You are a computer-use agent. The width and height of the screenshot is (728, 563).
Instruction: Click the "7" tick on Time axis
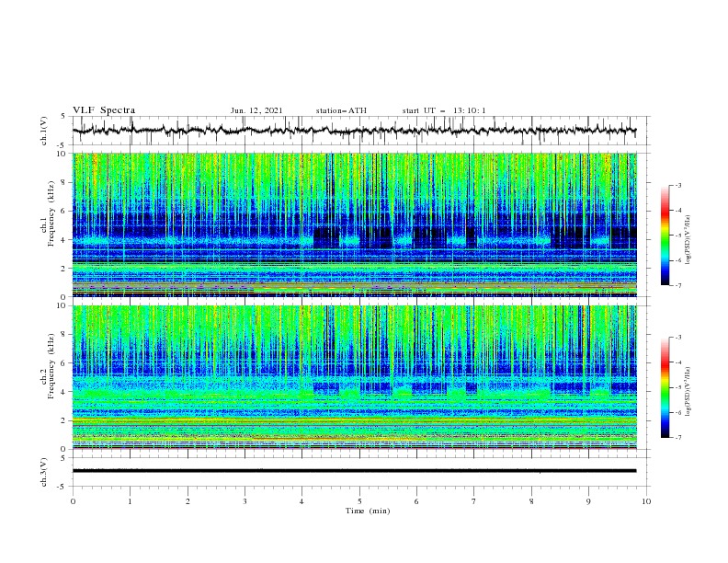pos(474,501)
